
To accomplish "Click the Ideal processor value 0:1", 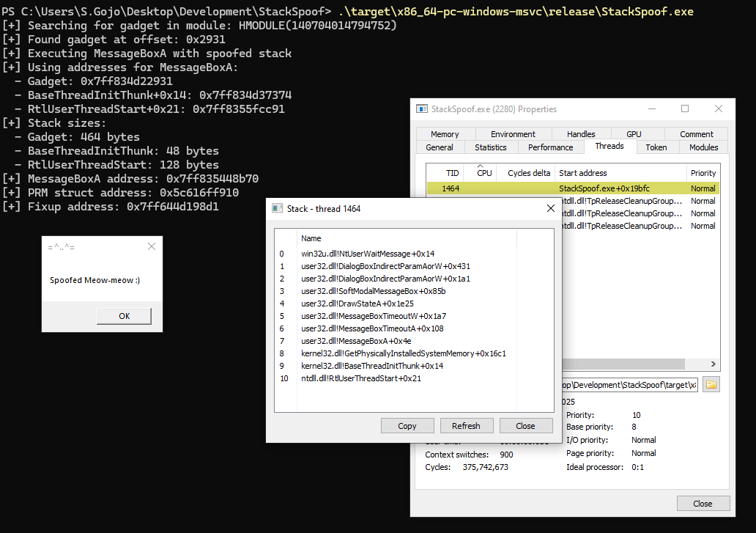I will pyautogui.click(x=637, y=467).
